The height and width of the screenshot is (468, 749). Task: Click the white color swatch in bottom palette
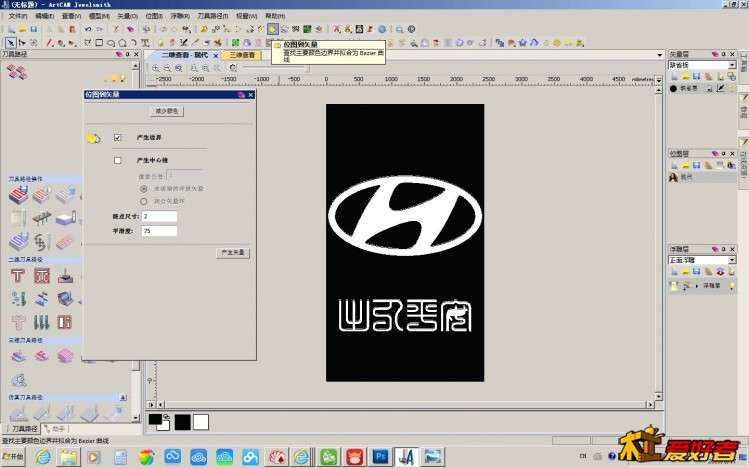[x=201, y=422]
